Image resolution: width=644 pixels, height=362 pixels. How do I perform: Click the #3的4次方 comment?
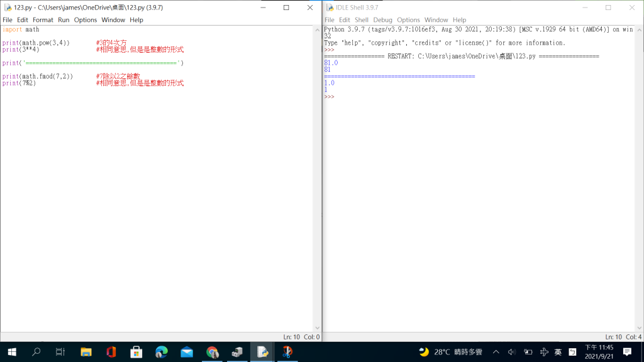pyautogui.click(x=111, y=43)
